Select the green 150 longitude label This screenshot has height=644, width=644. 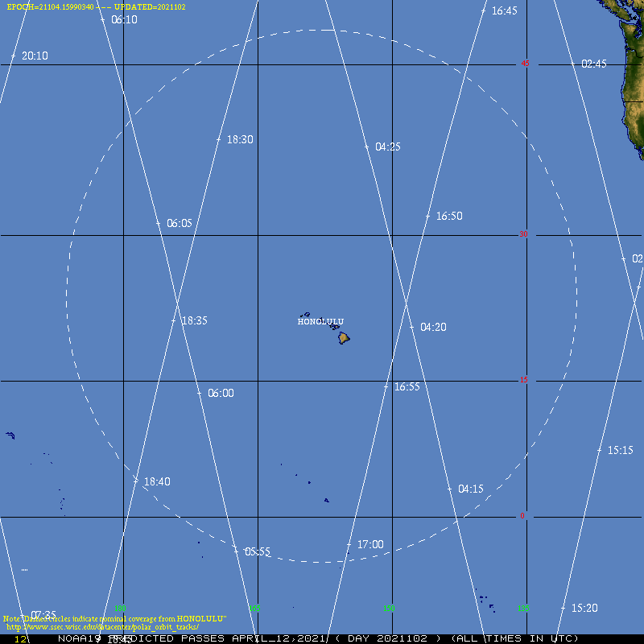coord(389,609)
